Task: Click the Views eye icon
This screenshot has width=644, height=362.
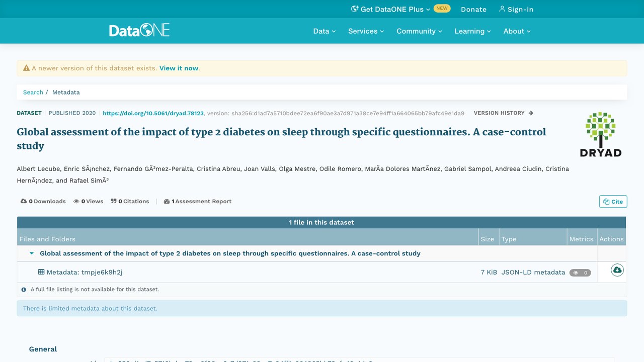Action: tap(76, 201)
